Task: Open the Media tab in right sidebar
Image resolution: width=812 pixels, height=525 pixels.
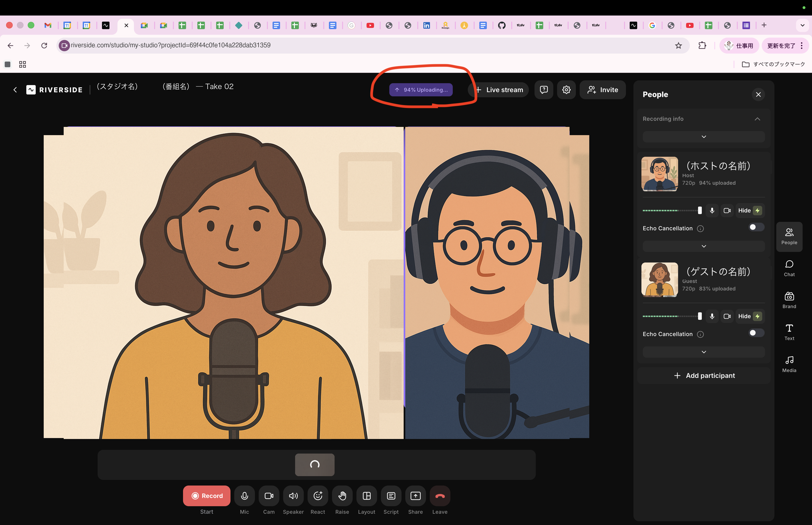Action: pos(789,364)
